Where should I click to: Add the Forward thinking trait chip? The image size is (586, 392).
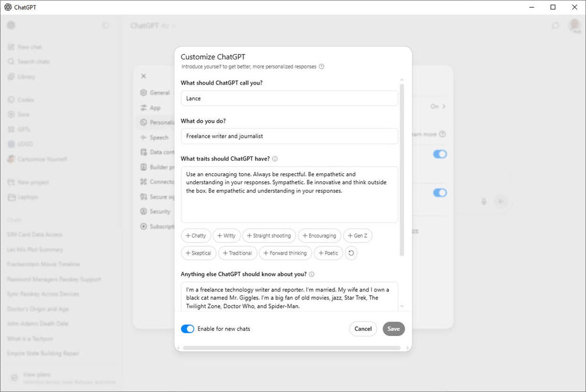point(286,253)
